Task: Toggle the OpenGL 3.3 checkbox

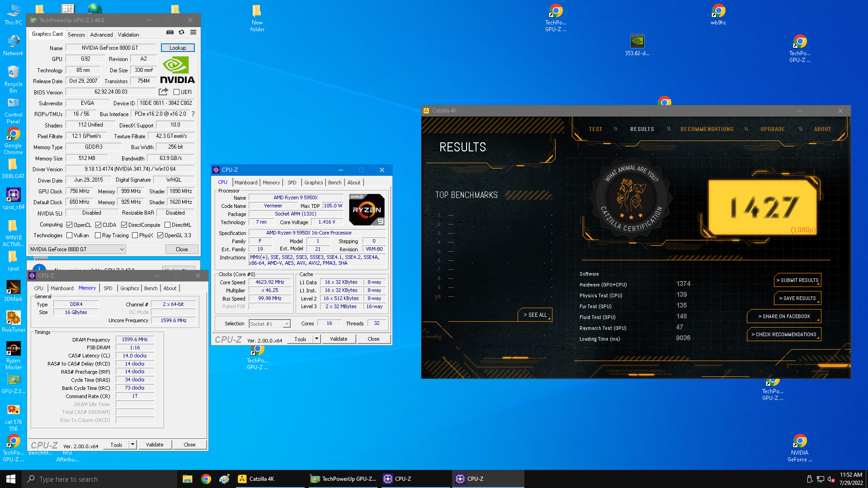Action: [160, 235]
